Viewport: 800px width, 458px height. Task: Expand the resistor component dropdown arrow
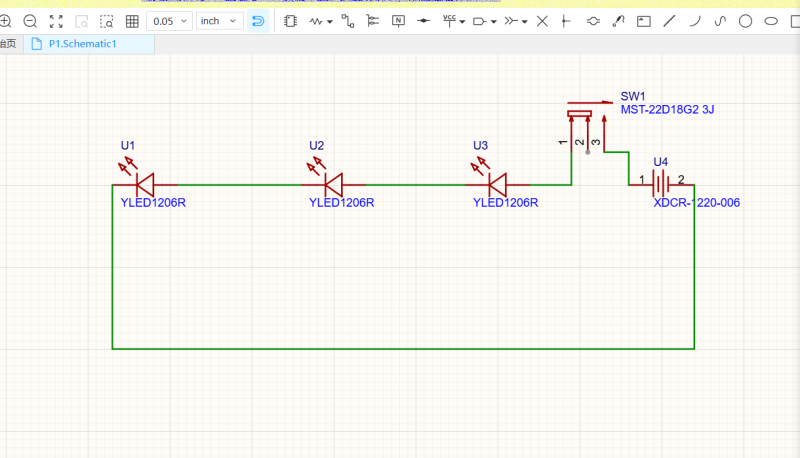pyautogui.click(x=331, y=22)
